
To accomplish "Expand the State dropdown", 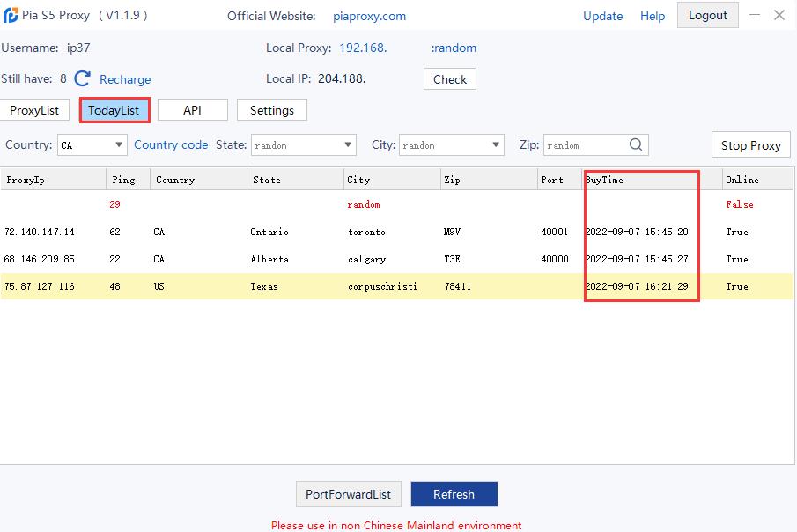I will tap(304, 145).
